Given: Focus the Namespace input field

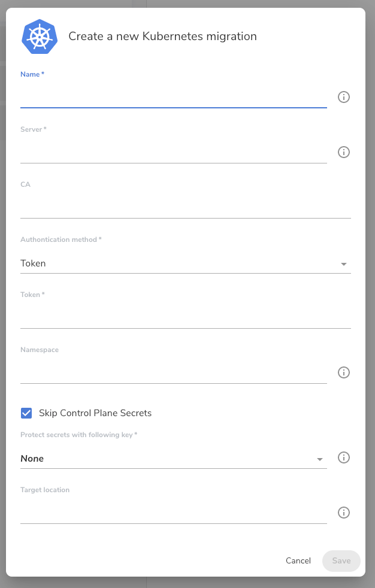Looking at the screenshot, I should tap(174, 373).
